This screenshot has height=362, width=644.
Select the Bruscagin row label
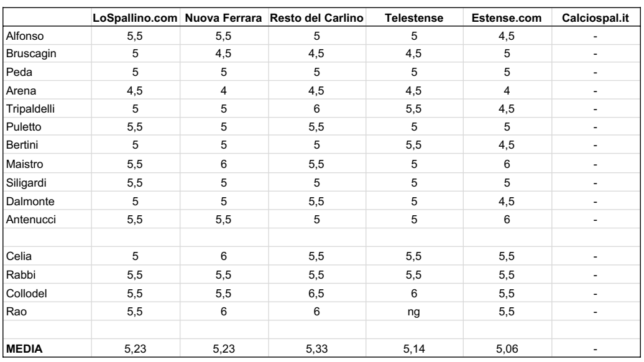pyautogui.click(x=47, y=54)
